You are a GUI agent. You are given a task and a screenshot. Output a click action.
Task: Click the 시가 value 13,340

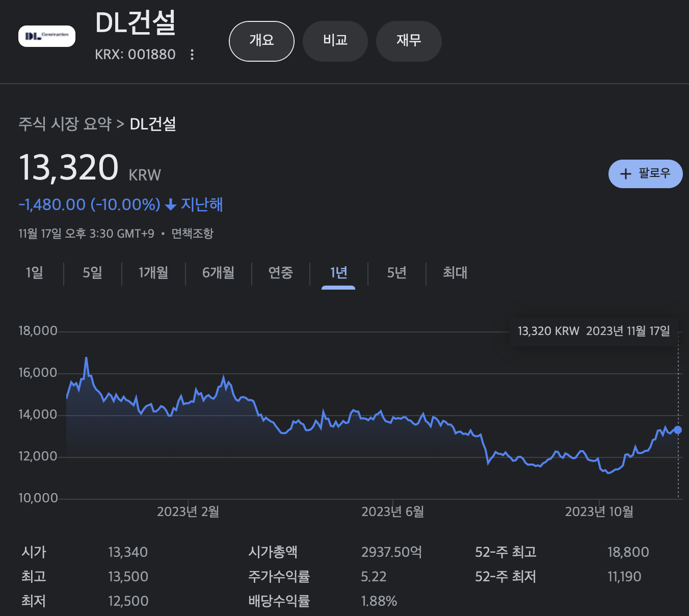pos(128,552)
